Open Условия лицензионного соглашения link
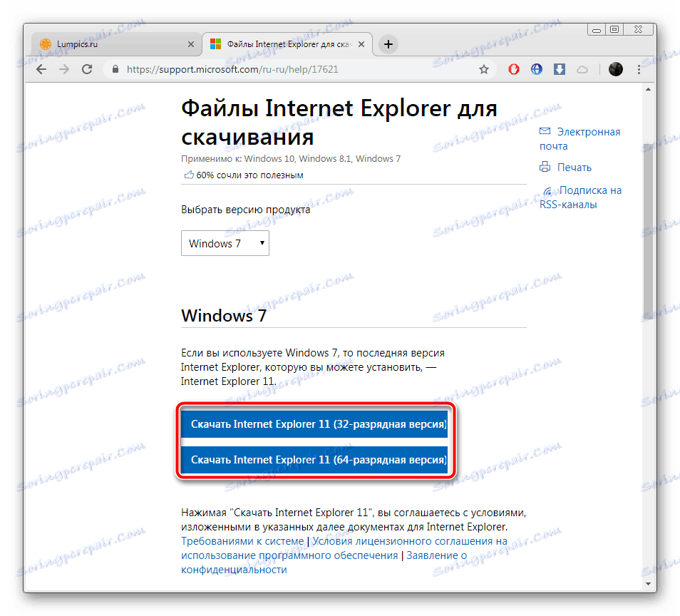 click(344, 548)
